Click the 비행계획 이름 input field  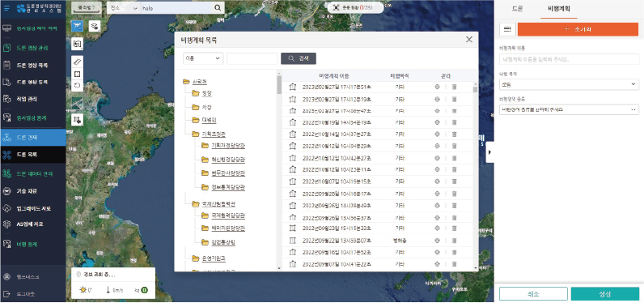[x=570, y=60]
